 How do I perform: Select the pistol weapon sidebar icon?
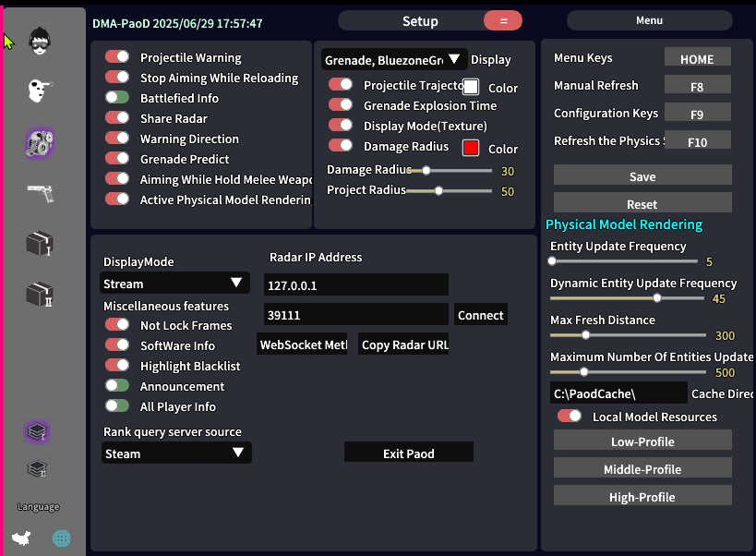41,193
